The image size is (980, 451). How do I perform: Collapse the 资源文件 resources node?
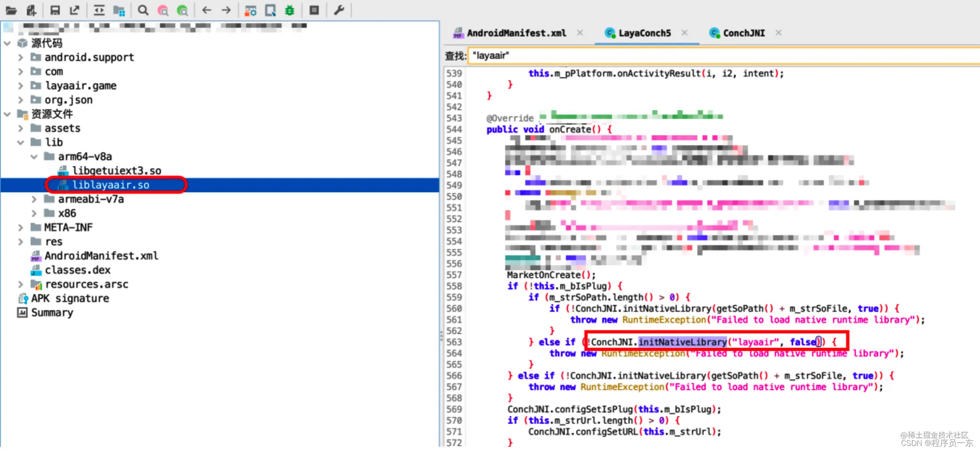pyautogui.click(x=7, y=114)
